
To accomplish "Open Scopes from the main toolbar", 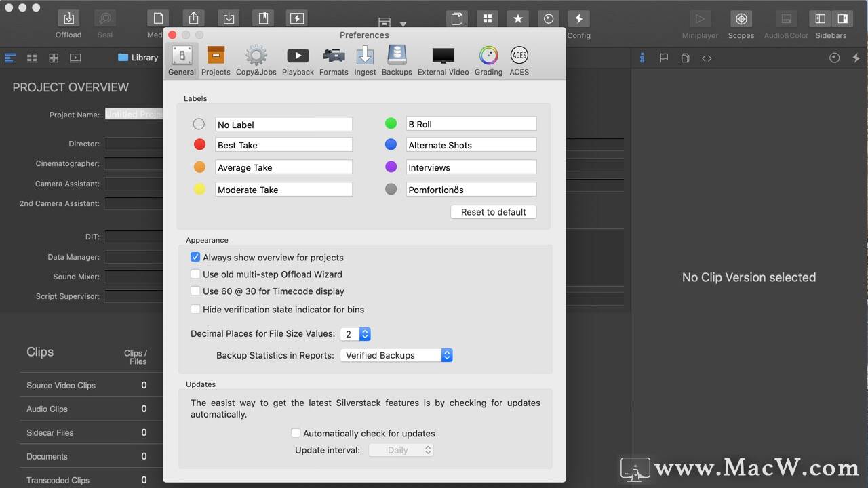I will 741,19.
